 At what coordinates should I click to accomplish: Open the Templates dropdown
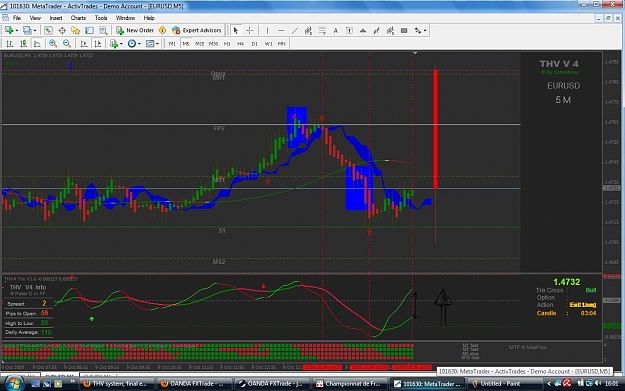point(152,44)
